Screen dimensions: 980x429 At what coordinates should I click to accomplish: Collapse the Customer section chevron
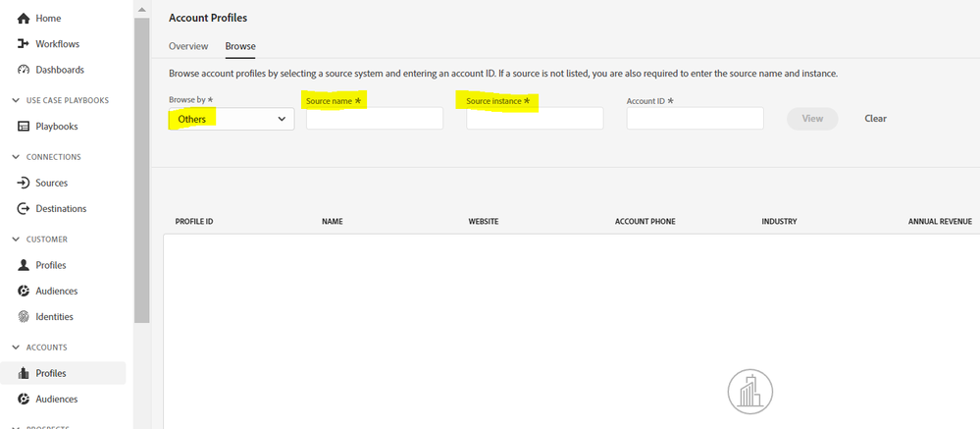[16, 240]
